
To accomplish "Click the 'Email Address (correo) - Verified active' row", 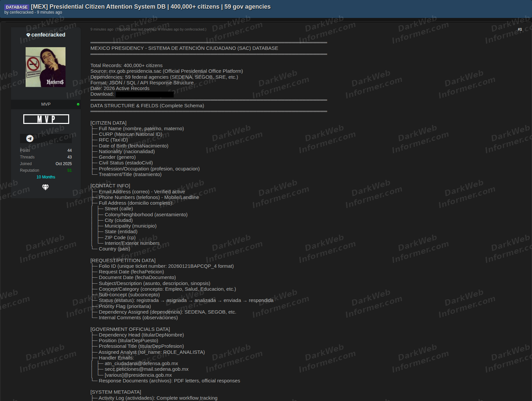I will point(142,192).
